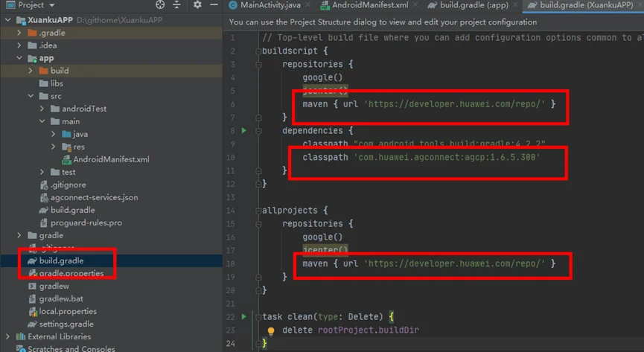Select agconnect-services.json file

click(94, 197)
